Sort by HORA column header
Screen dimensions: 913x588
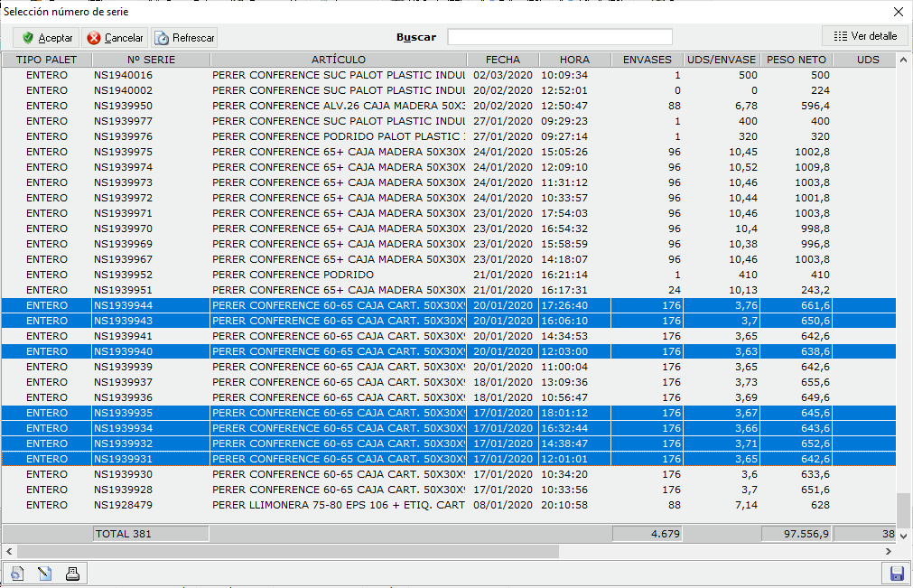[574, 60]
